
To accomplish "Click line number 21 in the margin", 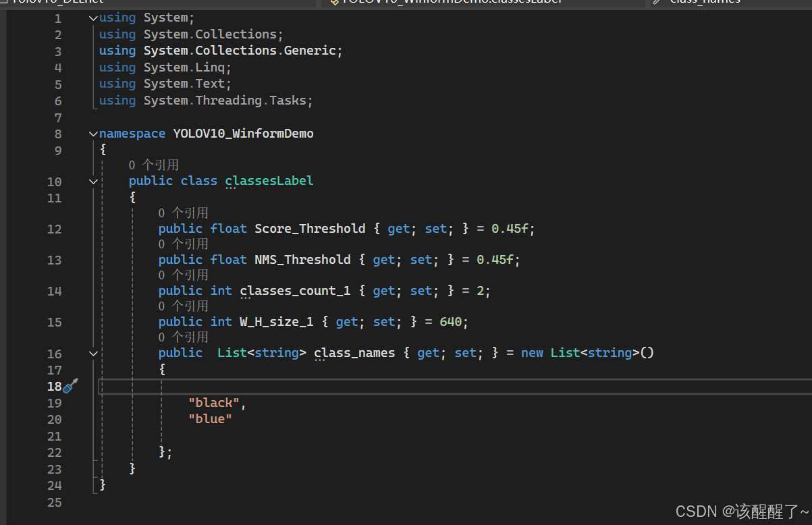I will tap(55, 437).
